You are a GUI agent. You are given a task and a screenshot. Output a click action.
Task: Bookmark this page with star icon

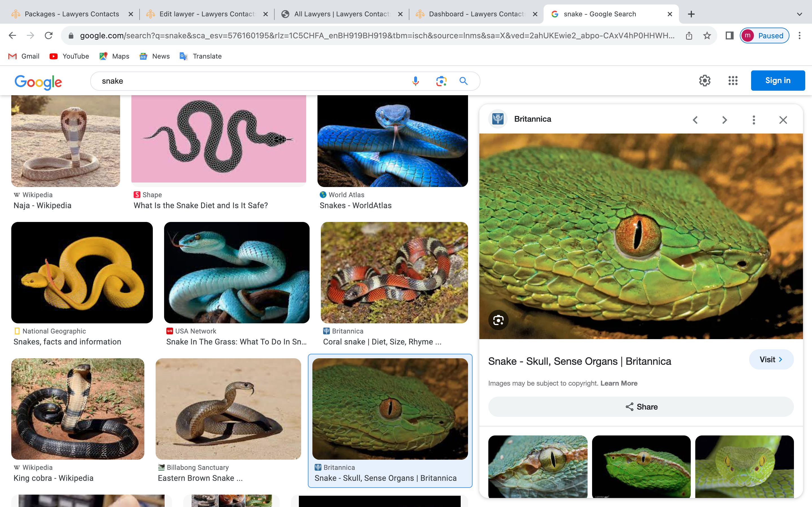click(707, 35)
